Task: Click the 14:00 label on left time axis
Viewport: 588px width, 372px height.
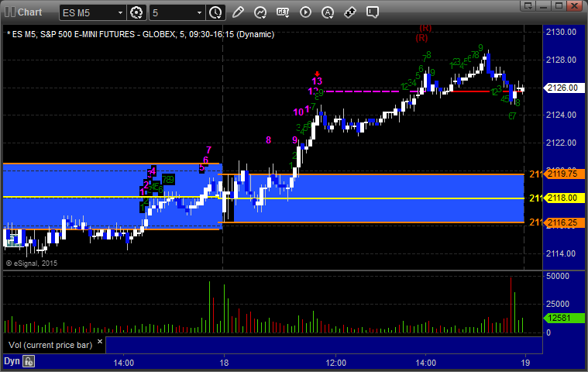Action: tap(124, 363)
